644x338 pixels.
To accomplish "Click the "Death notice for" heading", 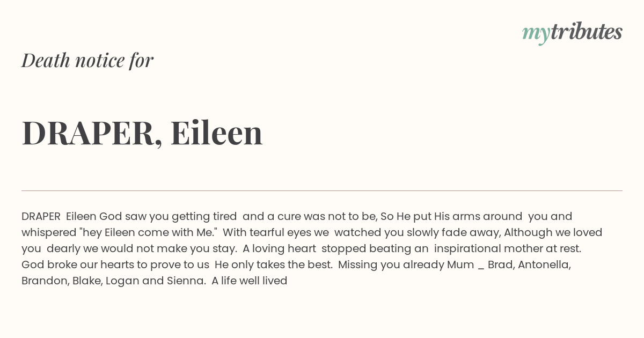I will 87,60.
